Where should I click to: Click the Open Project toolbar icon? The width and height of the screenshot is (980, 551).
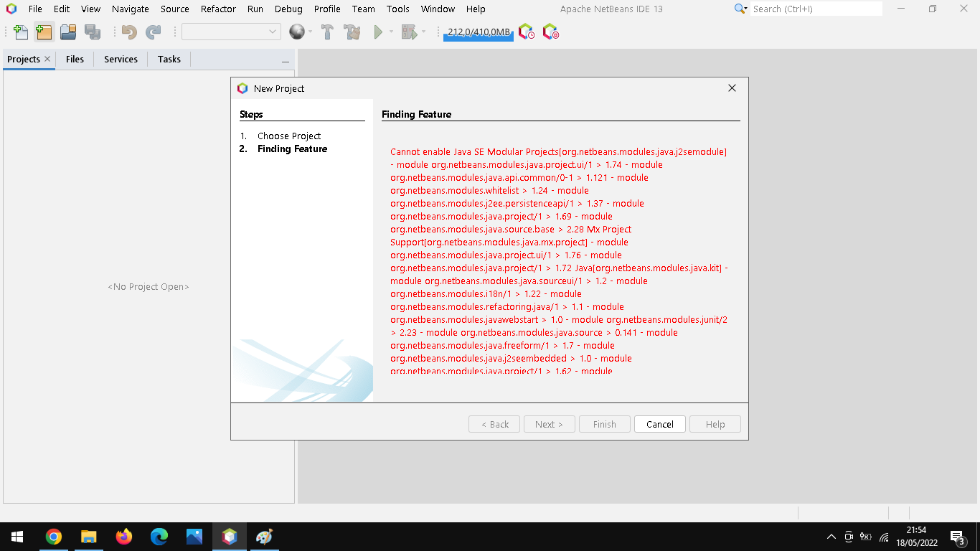(68, 32)
